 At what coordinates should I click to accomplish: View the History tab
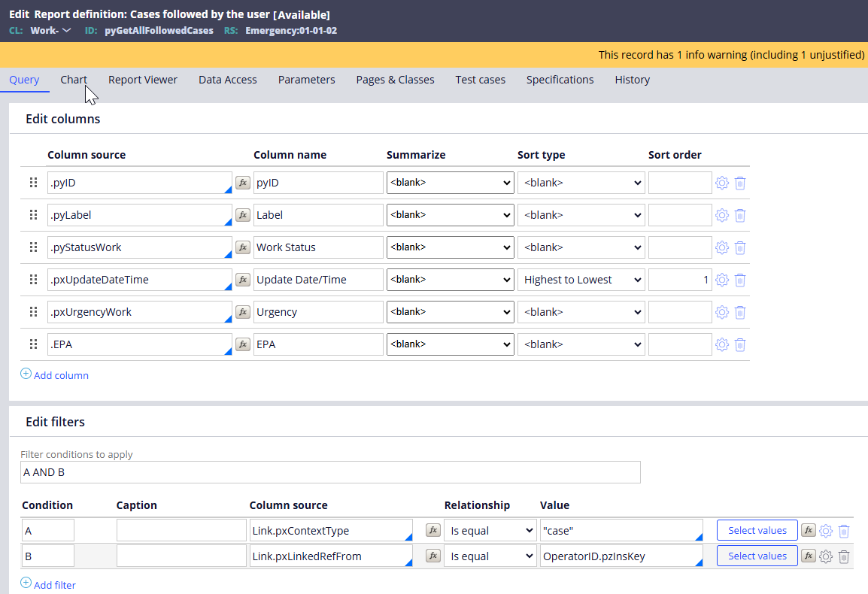pos(632,80)
